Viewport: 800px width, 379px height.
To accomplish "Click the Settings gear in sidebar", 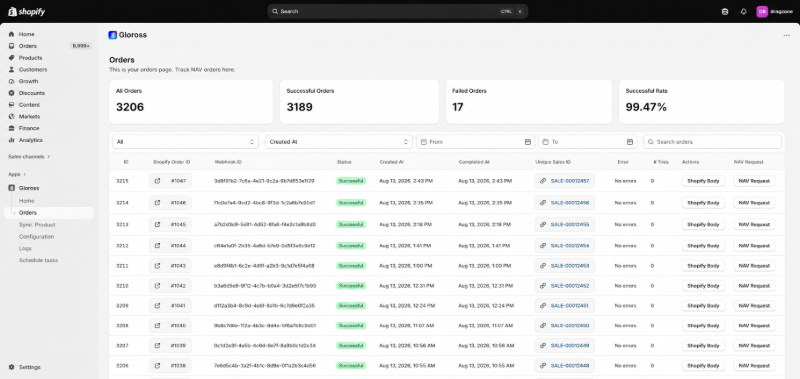I will [x=12, y=367].
